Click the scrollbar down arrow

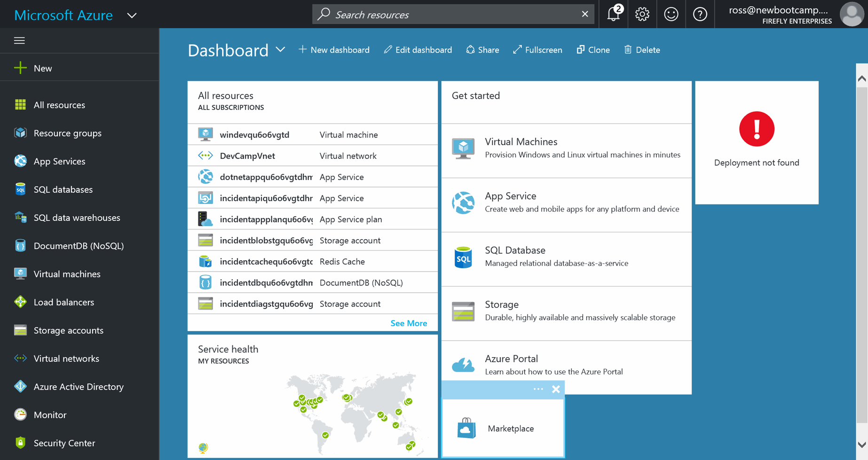(x=862, y=444)
